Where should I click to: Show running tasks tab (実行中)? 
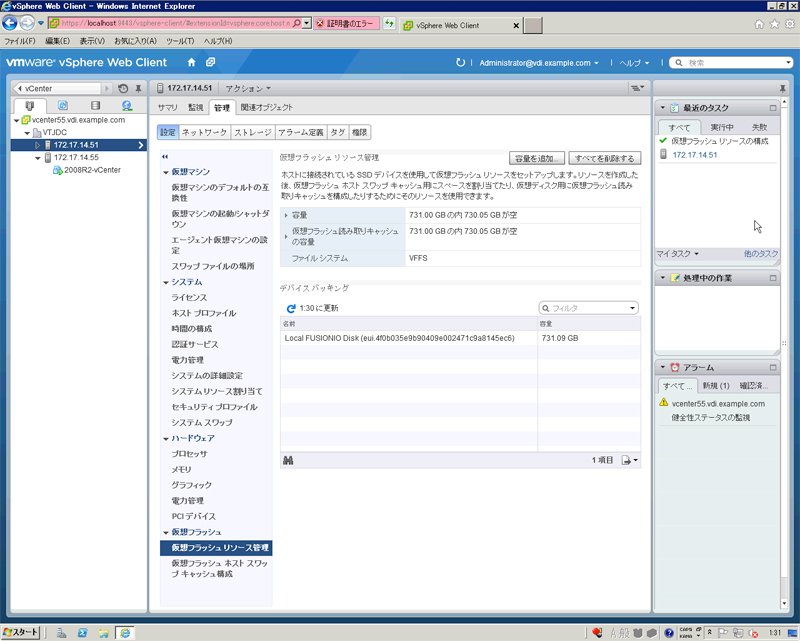[x=721, y=127]
